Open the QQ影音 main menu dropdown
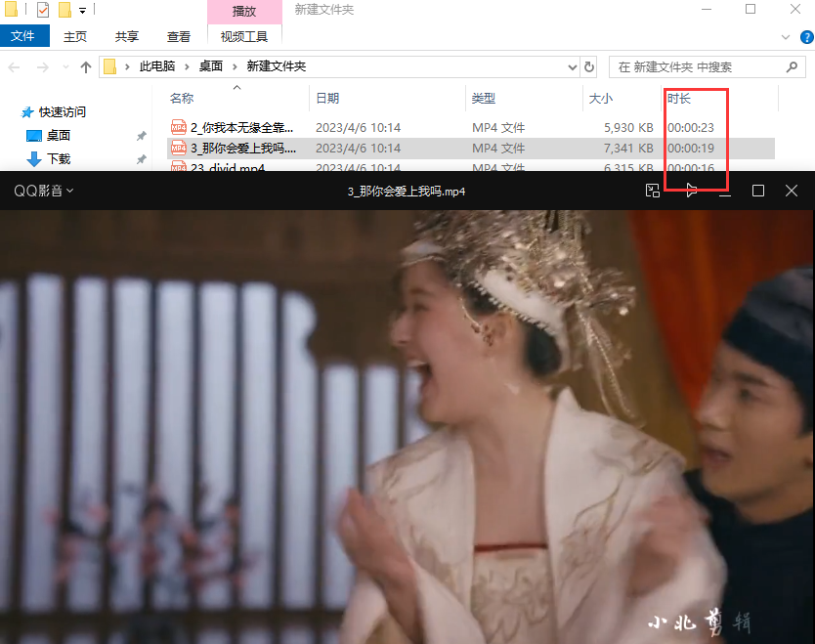Viewport: 815px width, 644px height. (x=44, y=191)
